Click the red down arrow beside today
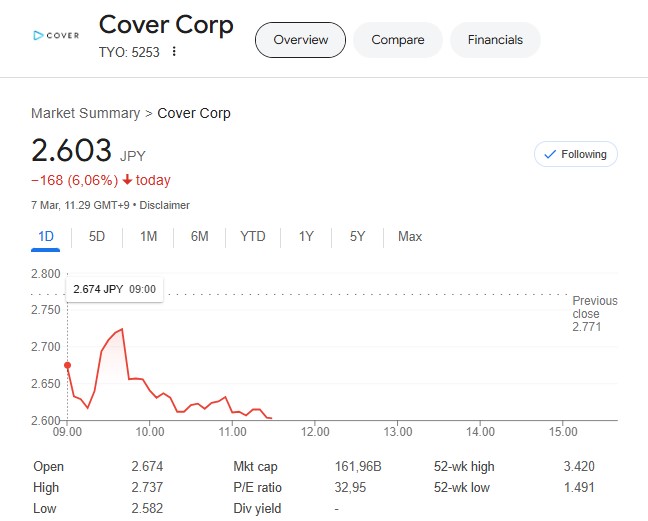This screenshot has height=521, width=648. coord(127,180)
